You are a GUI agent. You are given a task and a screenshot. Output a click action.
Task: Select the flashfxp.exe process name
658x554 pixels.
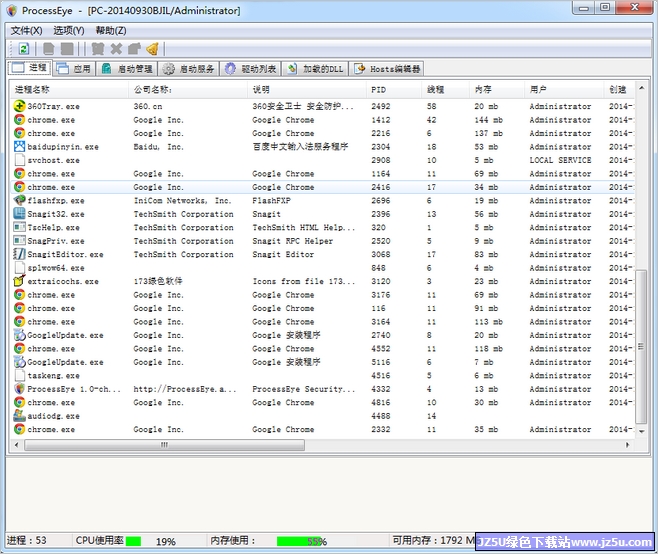[x=56, y=201]
